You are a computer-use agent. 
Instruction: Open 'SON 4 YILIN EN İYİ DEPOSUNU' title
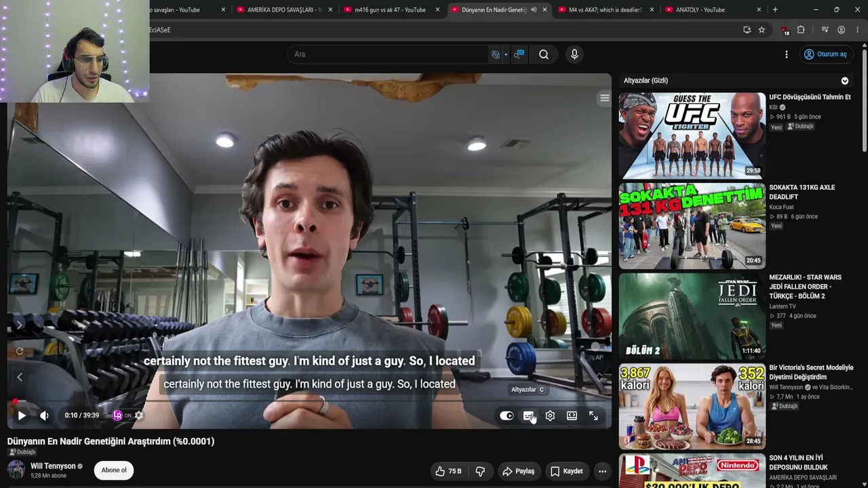coord(808,463)
